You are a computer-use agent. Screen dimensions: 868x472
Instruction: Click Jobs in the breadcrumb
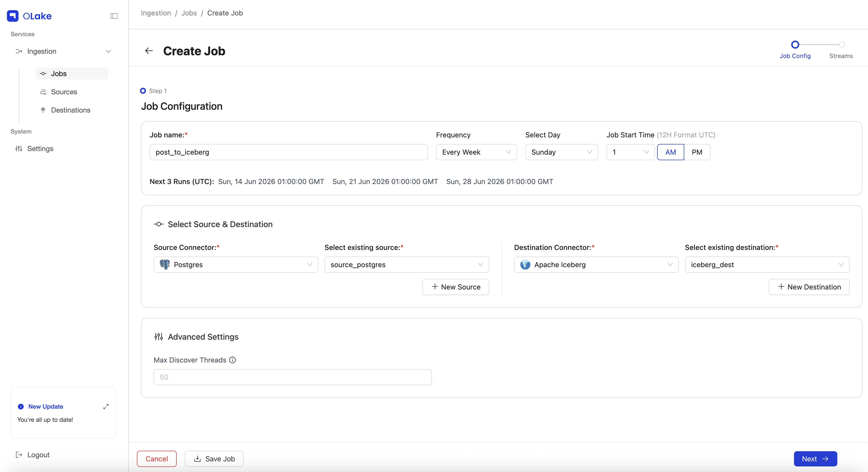tap(189, 13)
